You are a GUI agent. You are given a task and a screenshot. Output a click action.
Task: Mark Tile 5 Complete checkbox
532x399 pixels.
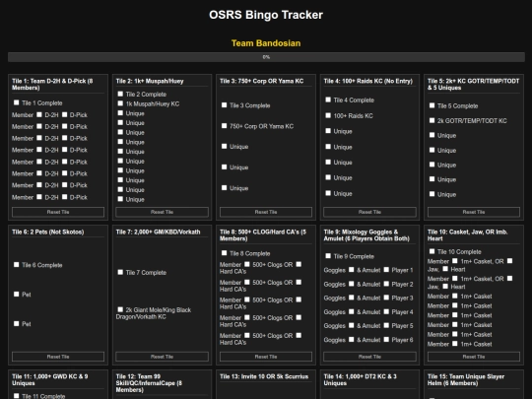click(x=432, y=105)
